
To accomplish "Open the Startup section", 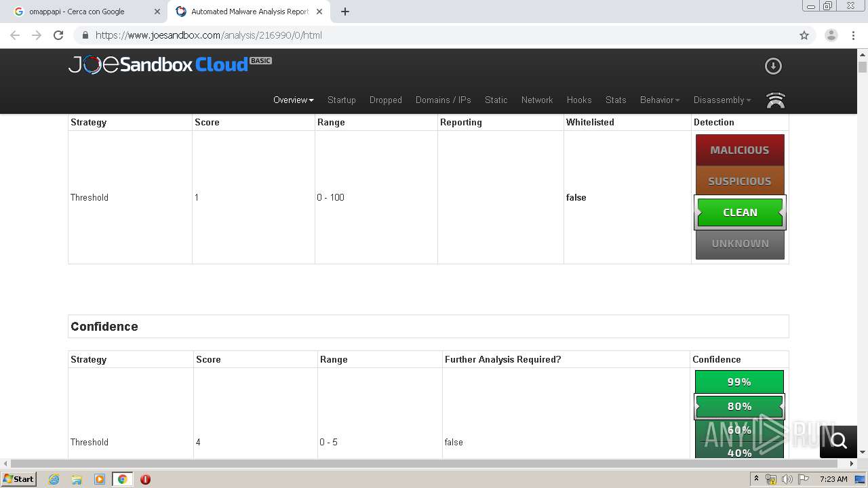I will click(x=342, y=100).
